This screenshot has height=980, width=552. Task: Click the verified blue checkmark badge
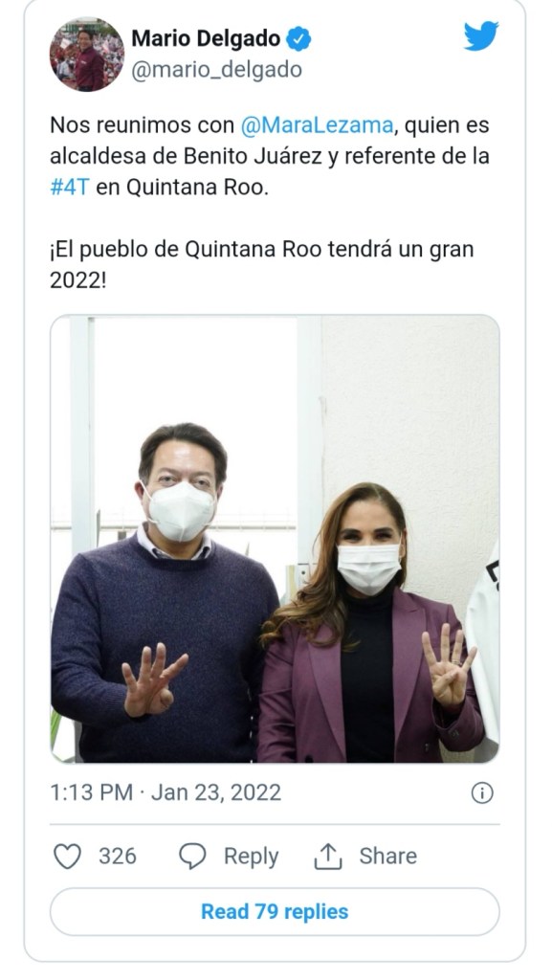tap(299, 40)
